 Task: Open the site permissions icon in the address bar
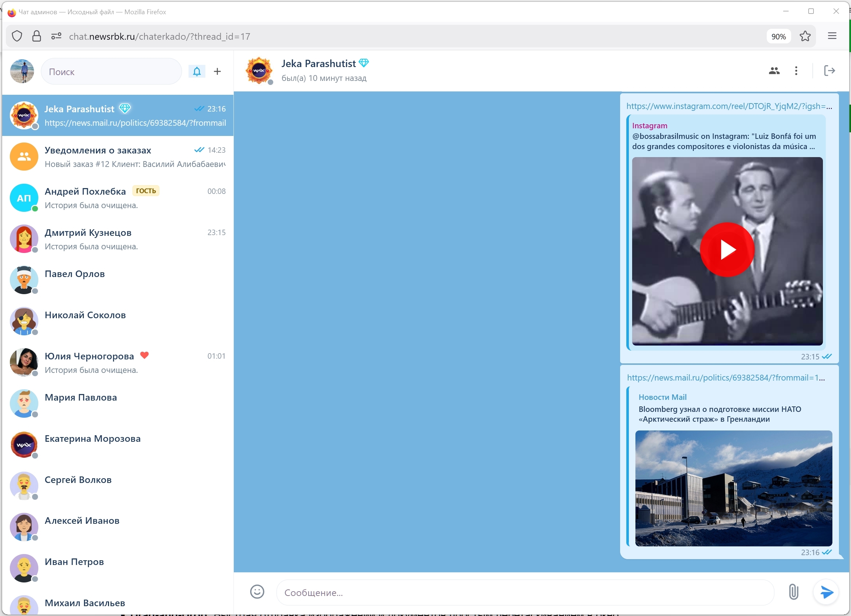coord(56,36)
